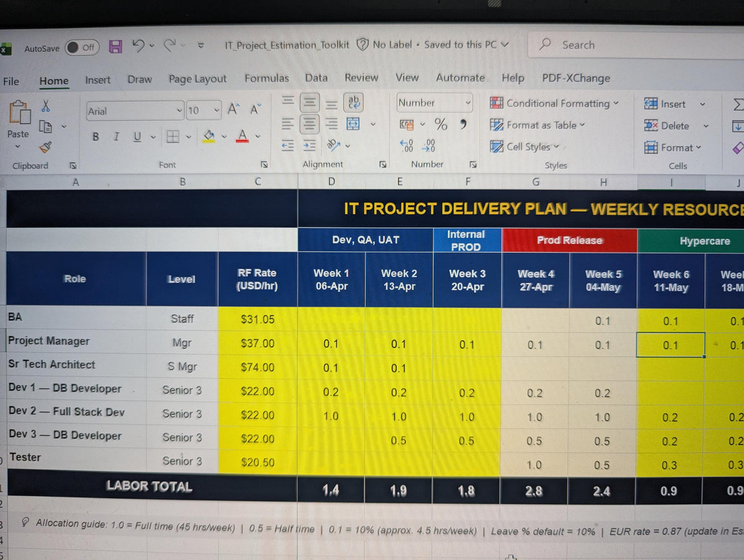Expand the Merge & Center dropdown arrow

tap(373, 125)
